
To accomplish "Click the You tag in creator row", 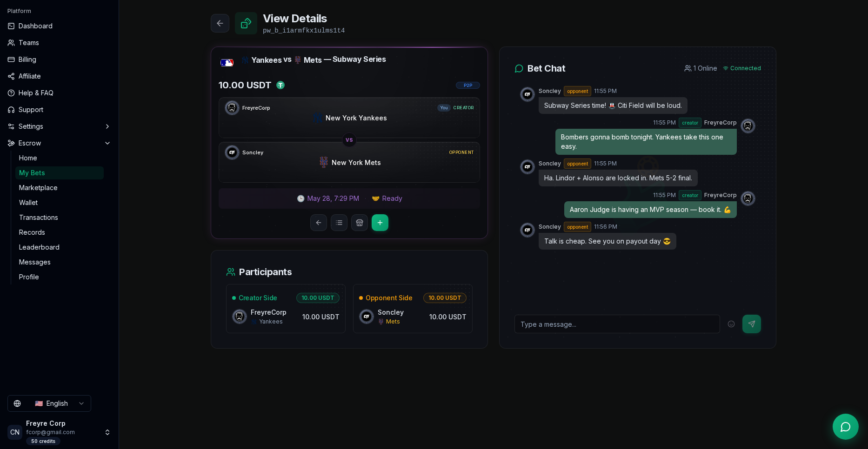I will 444,108.
